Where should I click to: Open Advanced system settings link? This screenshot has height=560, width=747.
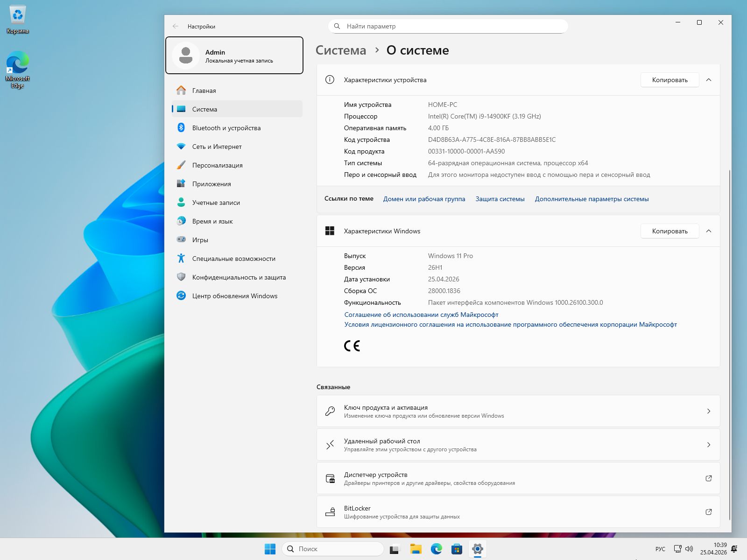coord(592,199)
